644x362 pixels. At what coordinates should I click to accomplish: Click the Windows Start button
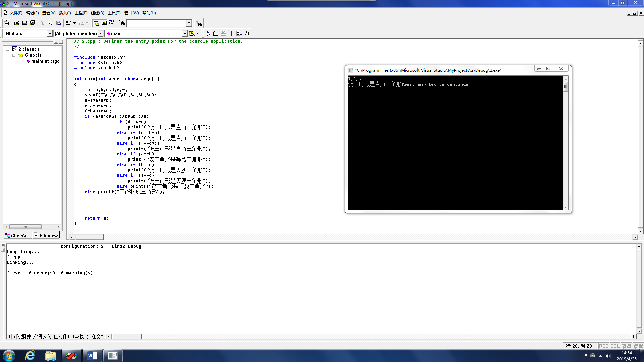pos(9,356)
